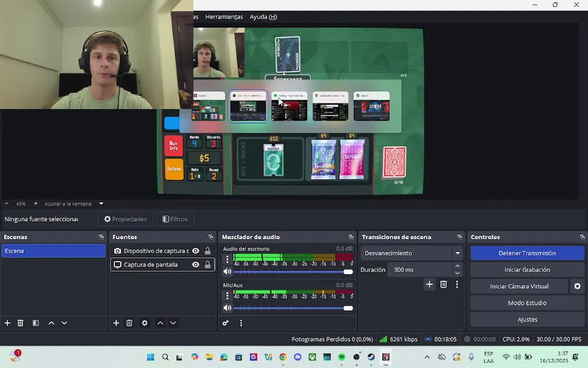This screenshot has width=588, height=368.
Task: Open the taskbar clock showing 1:37
Action: pos(554,357)
